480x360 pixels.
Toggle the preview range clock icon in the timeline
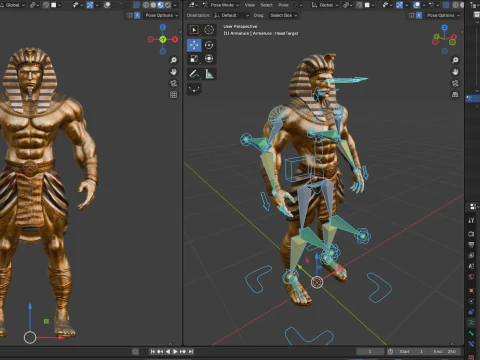coord(390,351)
